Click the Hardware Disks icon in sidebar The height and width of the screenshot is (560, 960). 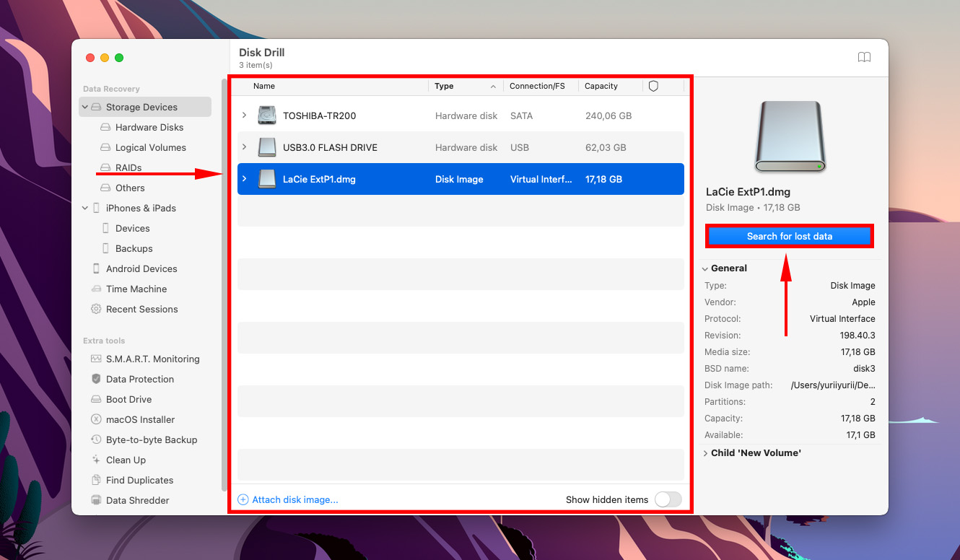105,127
